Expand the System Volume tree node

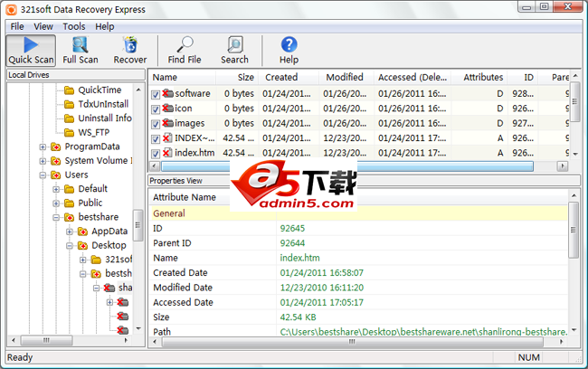[43, 161]
